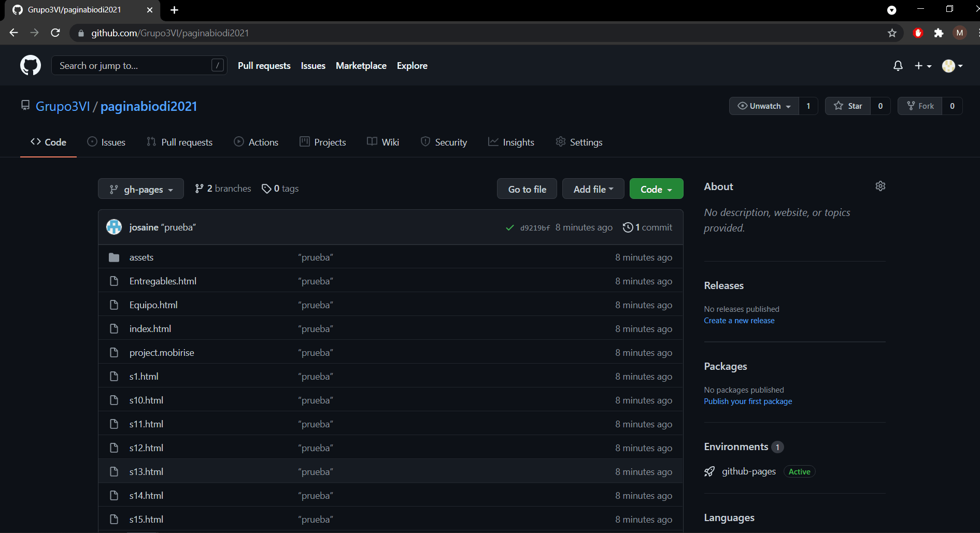
Task: Open the red ad blocker extension icon
Action: coord(918,33)
